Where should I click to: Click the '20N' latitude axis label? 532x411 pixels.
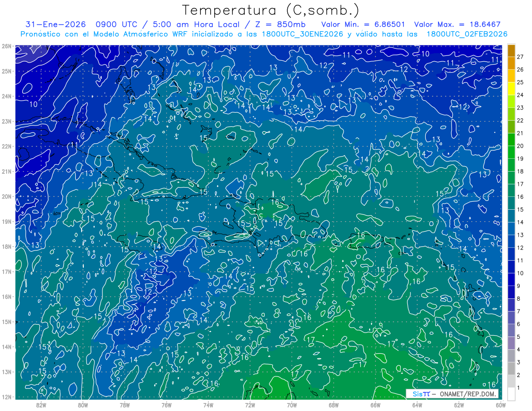pos(6,196)
